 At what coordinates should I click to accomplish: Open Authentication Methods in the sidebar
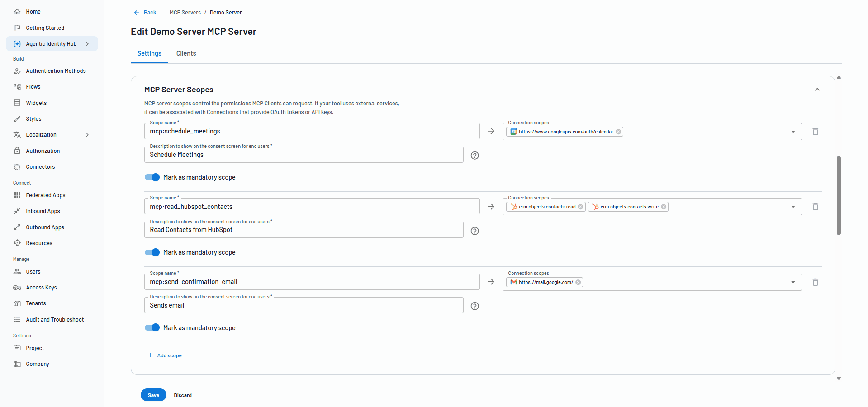point(56,71)
